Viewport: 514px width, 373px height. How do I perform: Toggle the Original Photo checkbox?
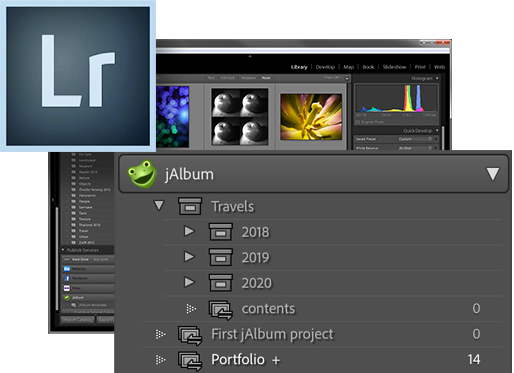tap(358, 122)
